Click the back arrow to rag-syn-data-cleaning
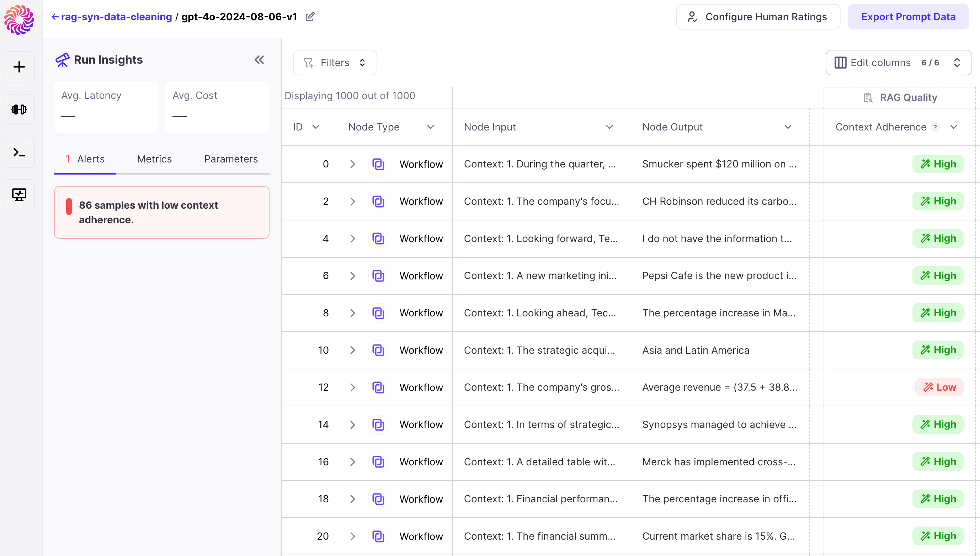The height and width of the screenshot is (556, 980). click(x=55, y=17)
